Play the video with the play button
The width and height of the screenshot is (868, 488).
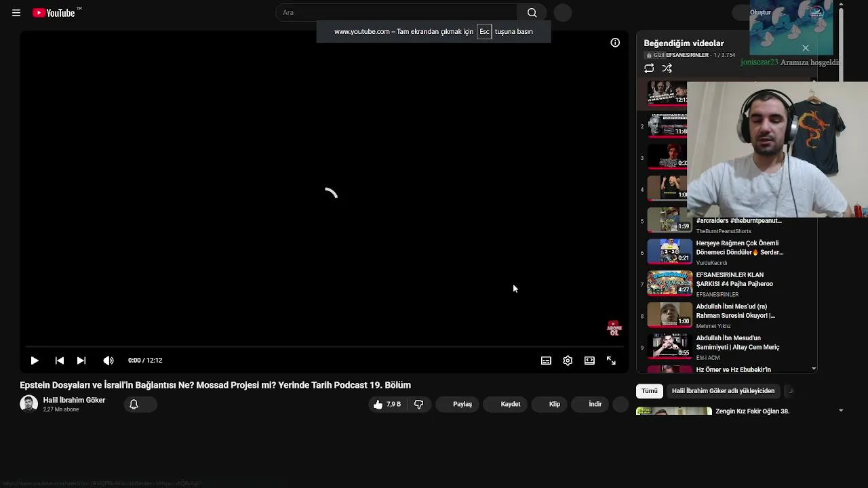(35, 361)
